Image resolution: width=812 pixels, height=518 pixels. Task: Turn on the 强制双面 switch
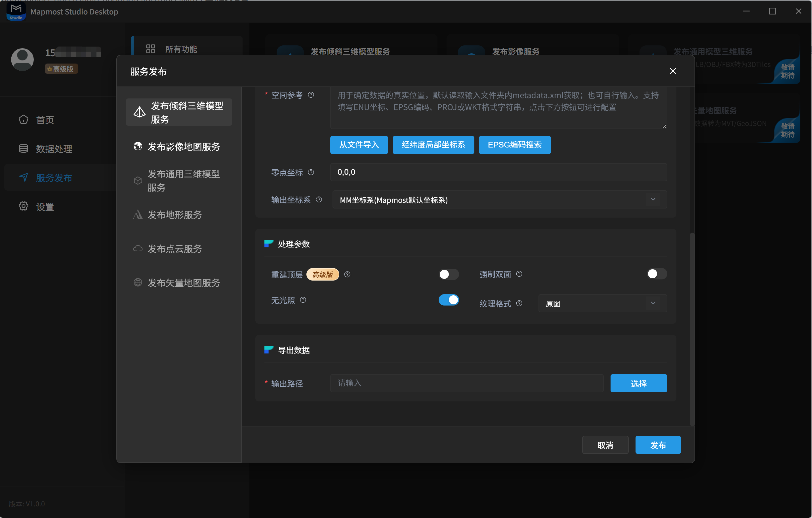(x=657, y=274)
